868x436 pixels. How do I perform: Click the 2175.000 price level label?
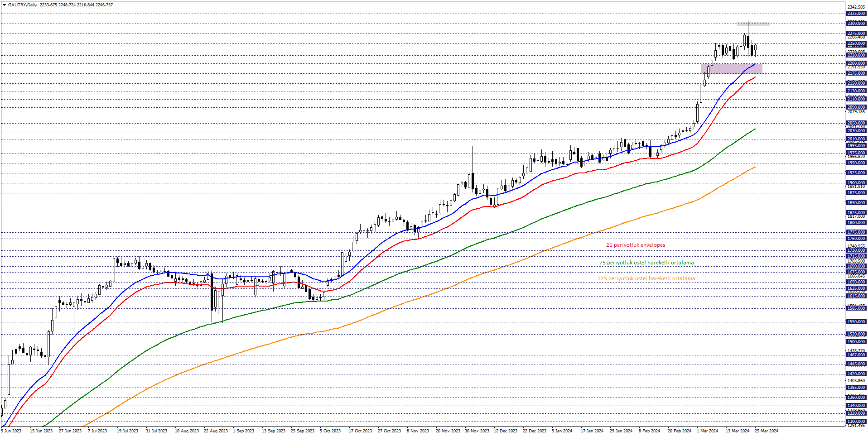click(856, 73)
